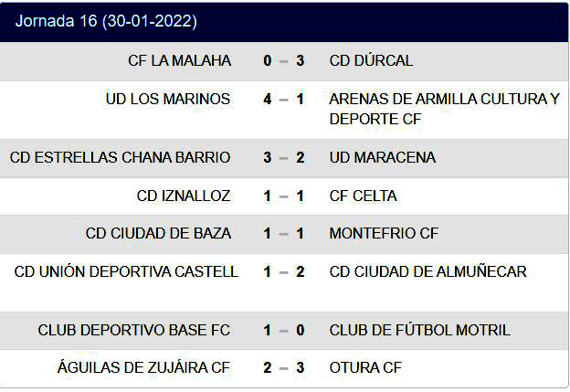Open Arenas de Armilla Cultura y Deporte CF
The height and width of the screenshot is (392, 570).
[444, 109]
